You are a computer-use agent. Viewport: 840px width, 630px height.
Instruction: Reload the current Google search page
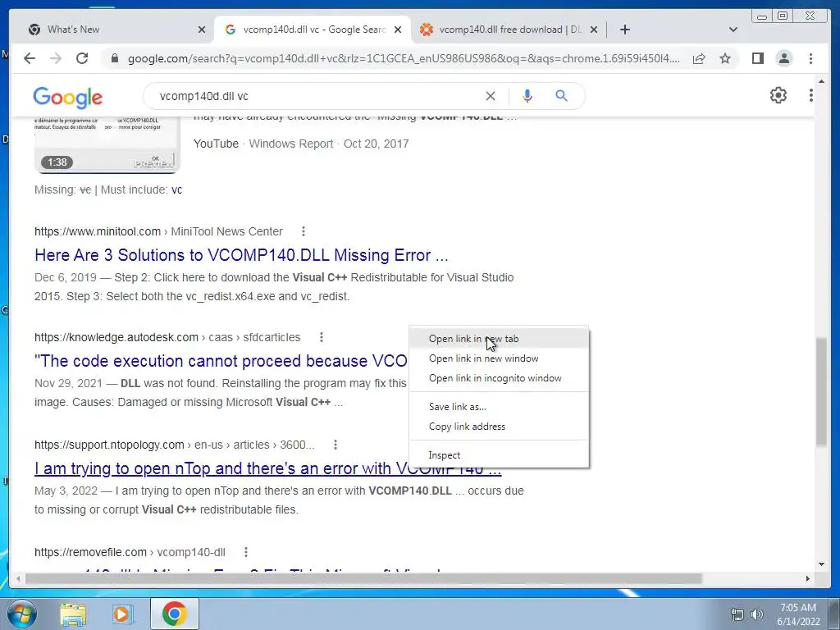click(82, 58)
